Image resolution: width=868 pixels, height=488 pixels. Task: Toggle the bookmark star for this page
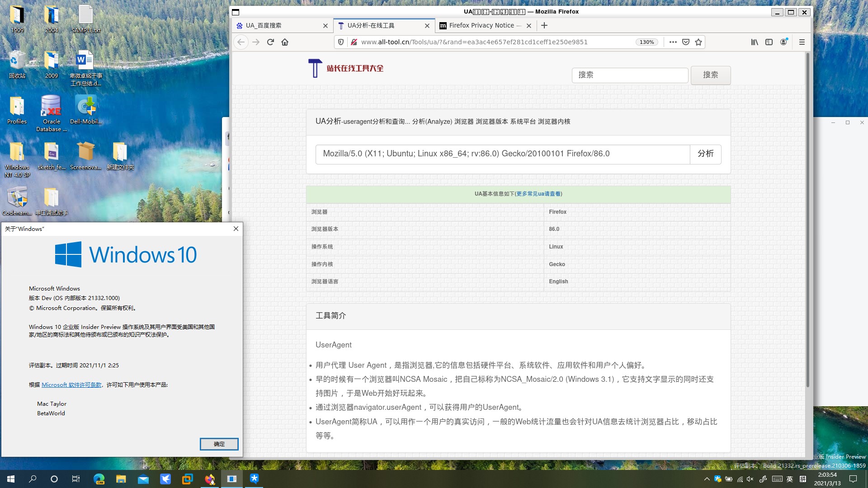point(698,42)
